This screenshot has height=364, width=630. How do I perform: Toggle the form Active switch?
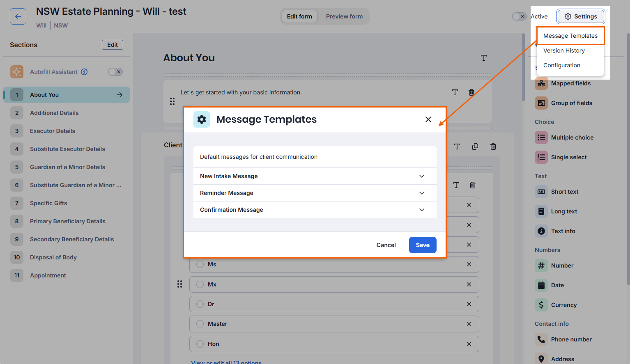519,16
